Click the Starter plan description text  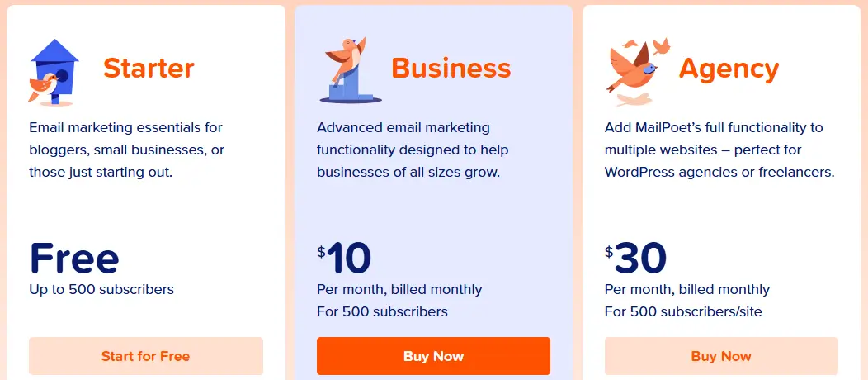click(x=127, y=150)
